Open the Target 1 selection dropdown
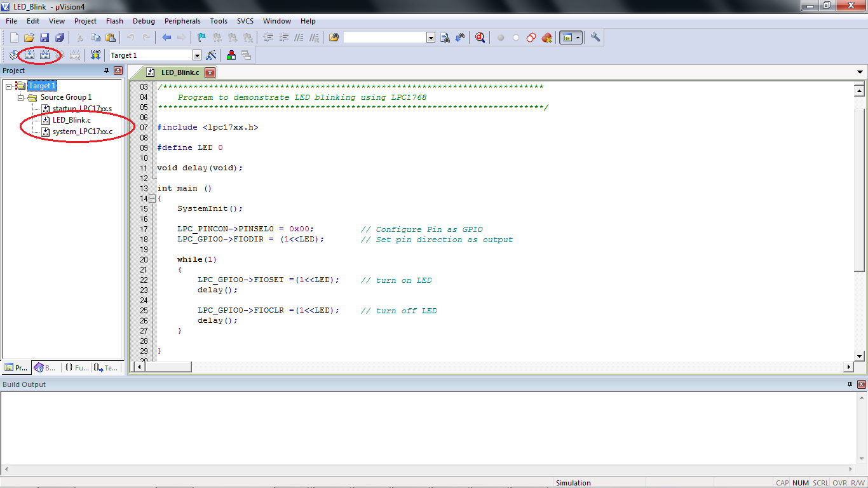868x488 pixels. (197, 55)
